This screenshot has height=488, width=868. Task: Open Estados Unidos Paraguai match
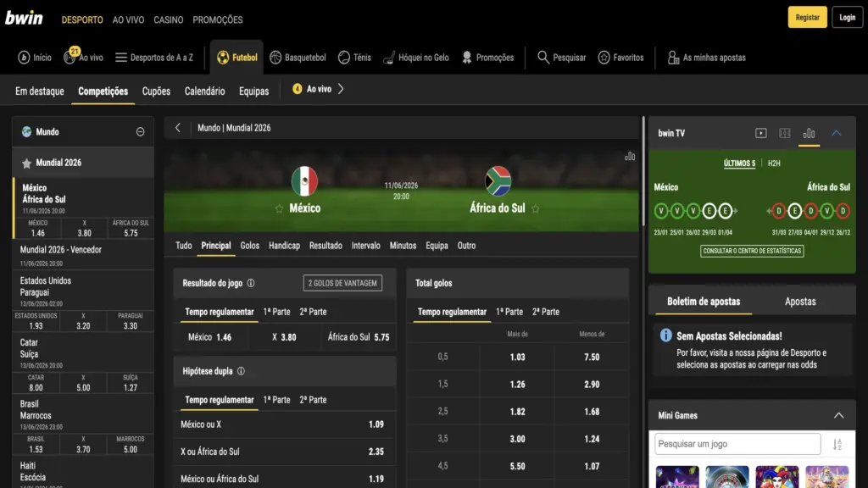83,291
